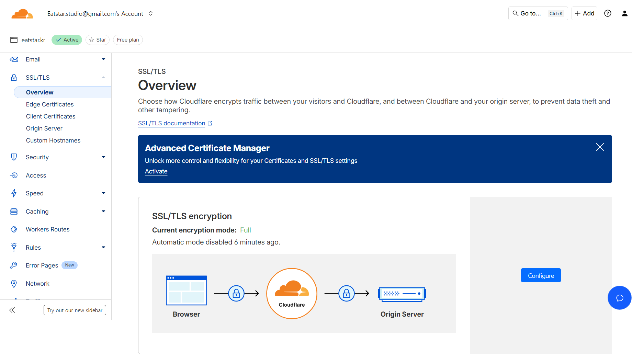Click the Rules funnel icon
This screenshot has width=632, height=364.
[x=14, y=248]
